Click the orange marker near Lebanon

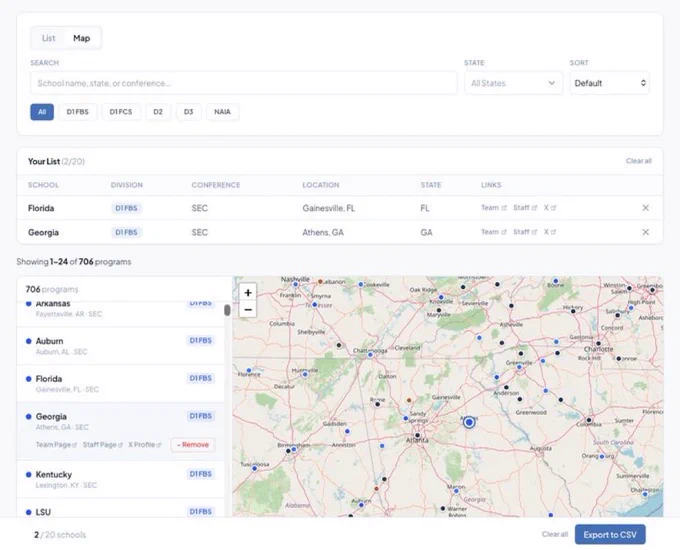(x=320, y=282)
